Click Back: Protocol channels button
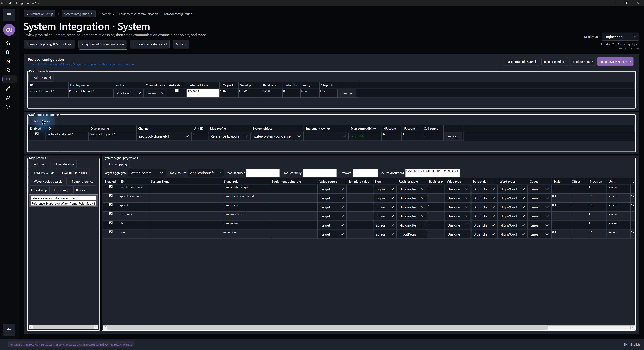This screenshot has height=350, width=644. (x=521, y=62)
